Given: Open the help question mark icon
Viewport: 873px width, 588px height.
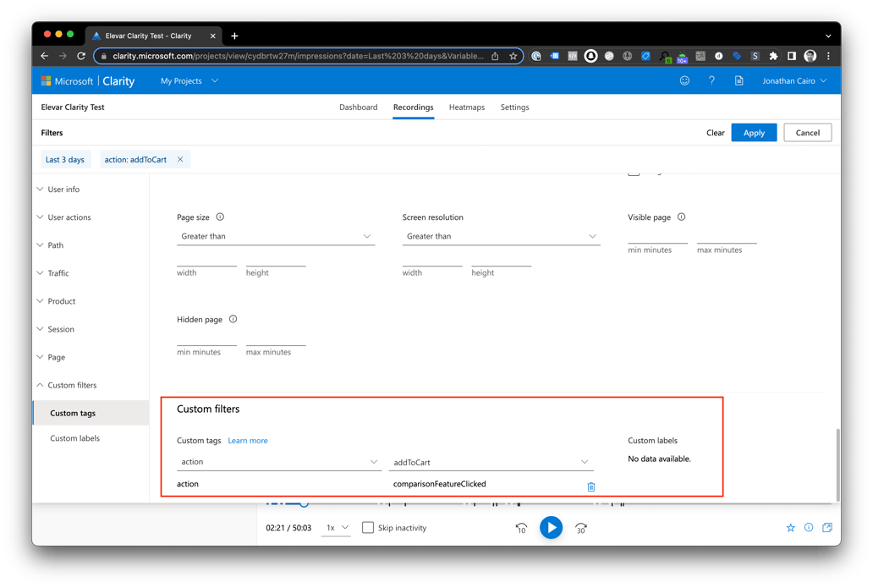Looking at the screenshot, I should 711,80.
